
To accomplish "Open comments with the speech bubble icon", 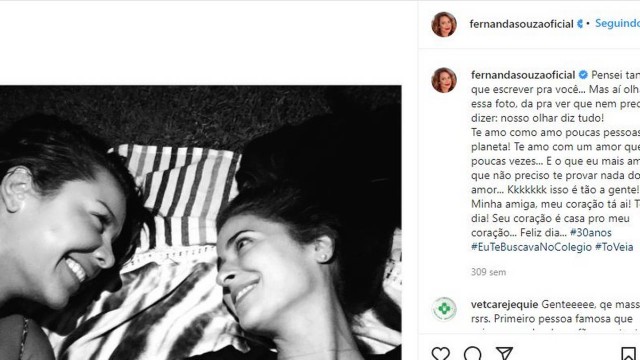I will [473, 353].
